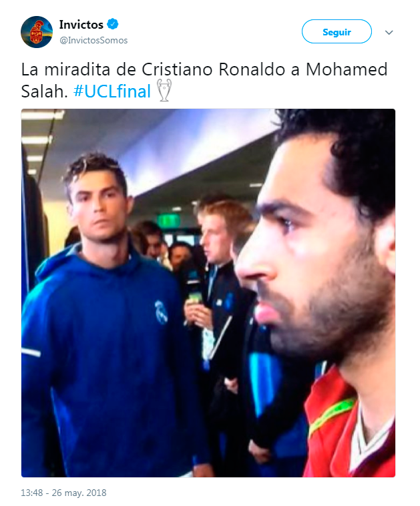Expand the tweet options chevron
Screen dimensions: 420x506
coord(389,32)
